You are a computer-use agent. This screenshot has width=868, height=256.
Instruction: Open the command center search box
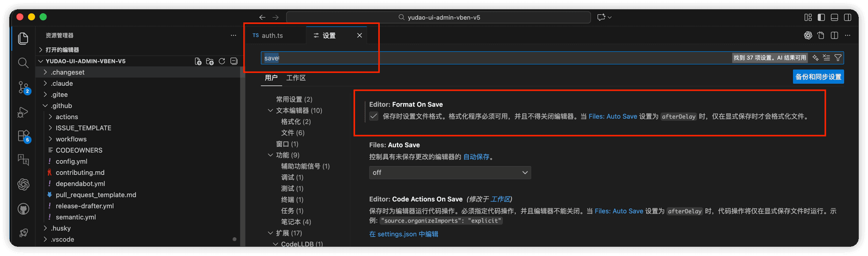pyautogui.click(x=439, y=17)
